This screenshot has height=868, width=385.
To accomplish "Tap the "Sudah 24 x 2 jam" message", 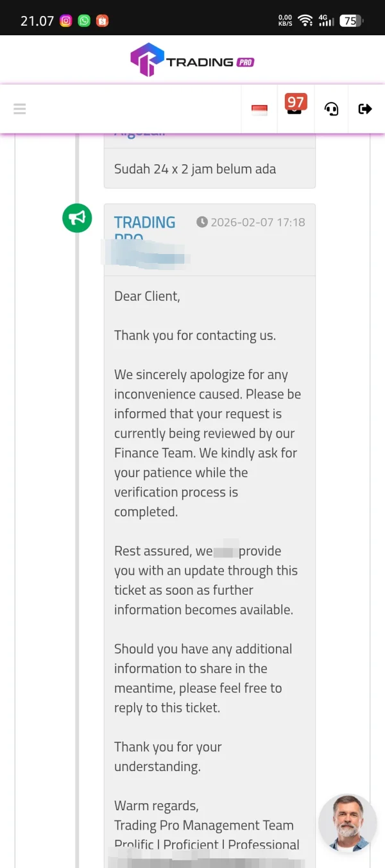I will (x=195, y=169).
